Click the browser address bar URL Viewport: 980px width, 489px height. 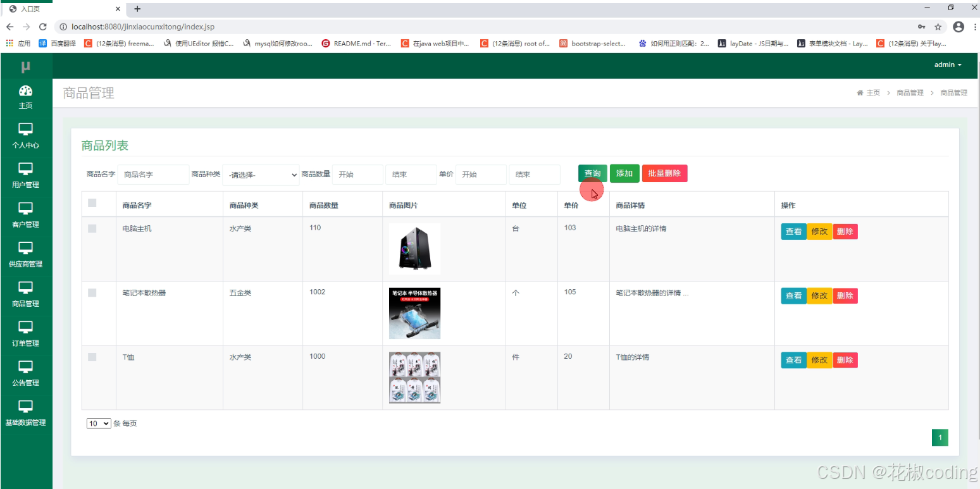(143, 27)
